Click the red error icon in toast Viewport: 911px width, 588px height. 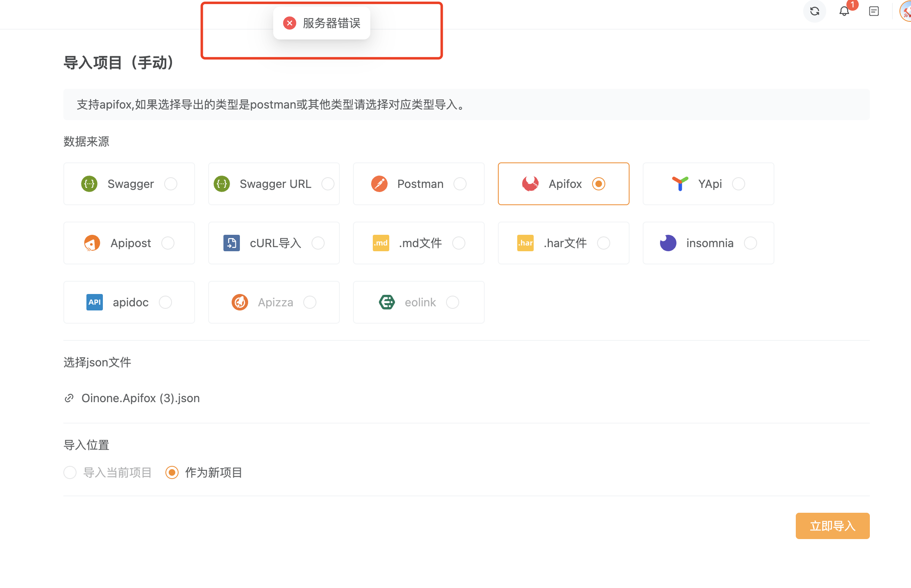[x=290, y=23]
